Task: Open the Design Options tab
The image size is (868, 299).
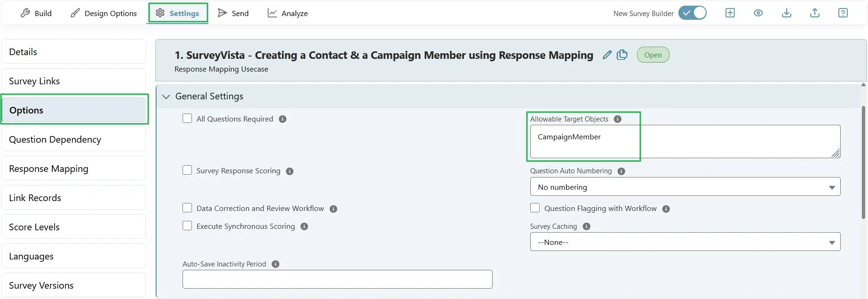Action: point(104,13)
